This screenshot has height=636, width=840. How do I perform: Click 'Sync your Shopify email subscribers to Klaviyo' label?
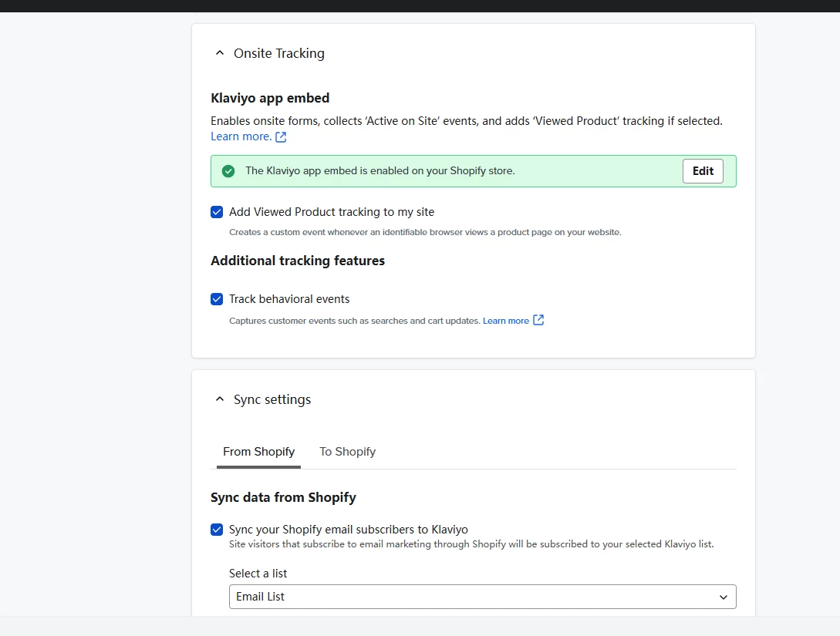coord(348,530)
